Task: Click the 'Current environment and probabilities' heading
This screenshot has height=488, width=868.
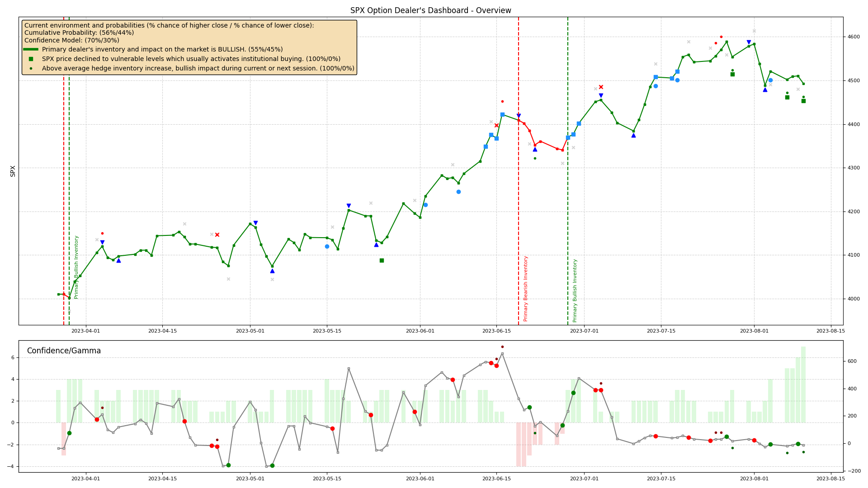Action: [x=169, y=26]
